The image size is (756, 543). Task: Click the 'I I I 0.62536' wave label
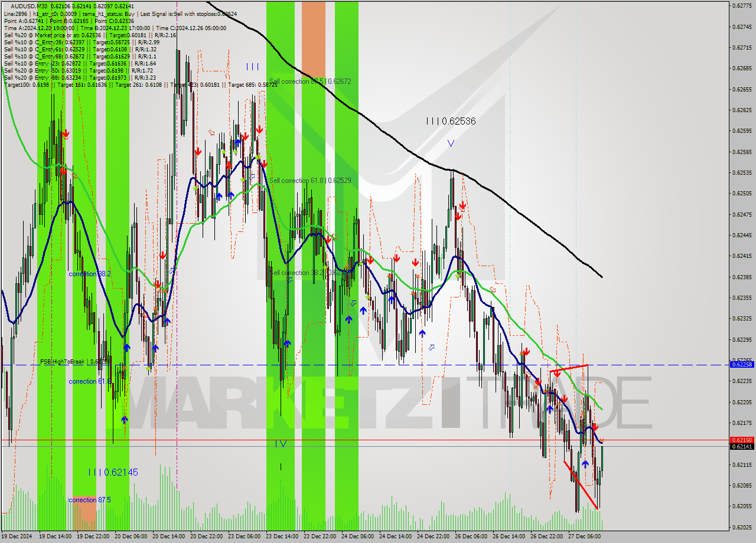coord(451,121)
